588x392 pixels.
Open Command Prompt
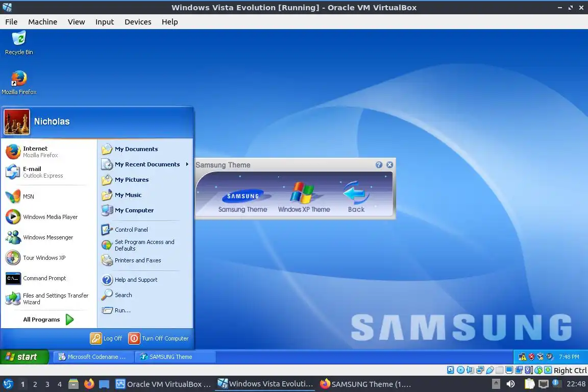[49, 278]
